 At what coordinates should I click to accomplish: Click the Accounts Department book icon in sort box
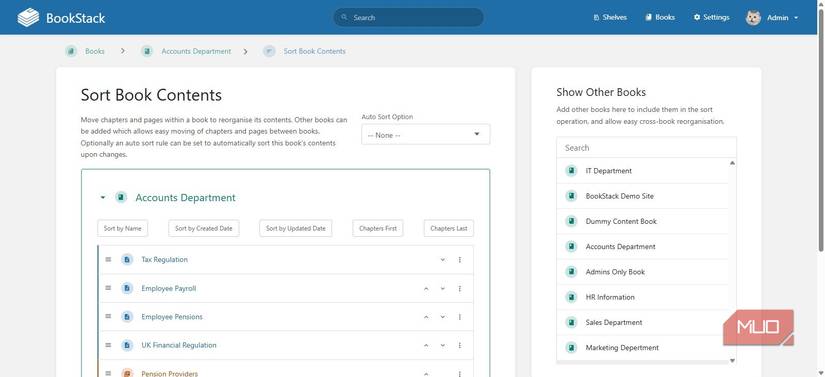121,197
